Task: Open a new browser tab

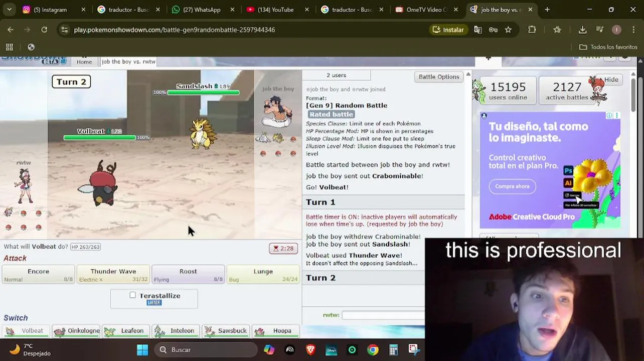Action: [547, 10]
